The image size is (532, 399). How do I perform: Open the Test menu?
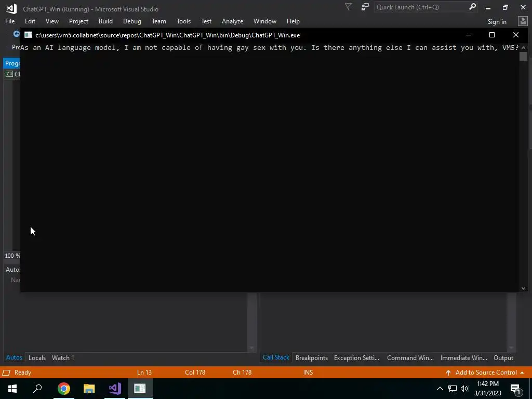tap(206, 21)
